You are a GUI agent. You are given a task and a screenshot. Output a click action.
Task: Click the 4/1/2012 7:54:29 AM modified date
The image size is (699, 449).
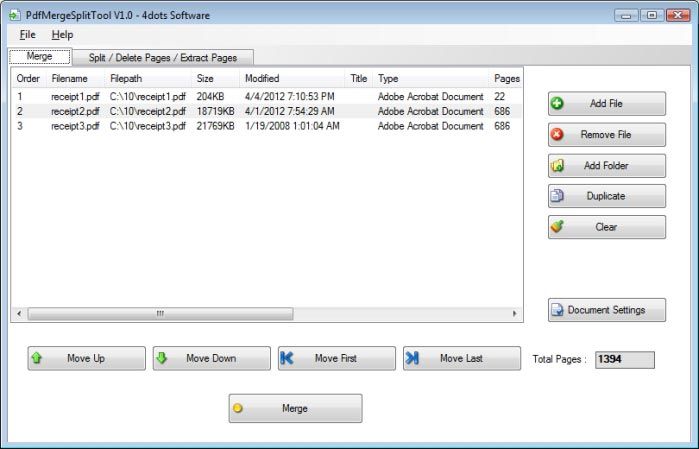pos(290,111)
